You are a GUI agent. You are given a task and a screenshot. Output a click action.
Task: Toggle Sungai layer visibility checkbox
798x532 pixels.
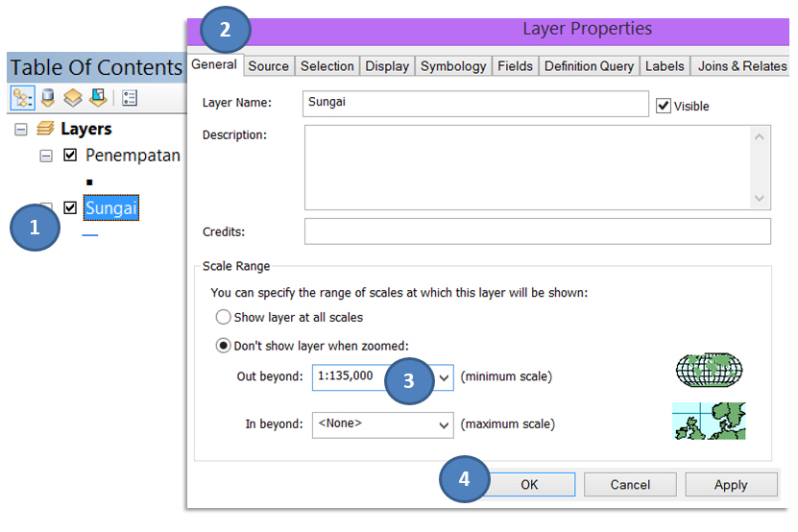[x=69, y=207]
